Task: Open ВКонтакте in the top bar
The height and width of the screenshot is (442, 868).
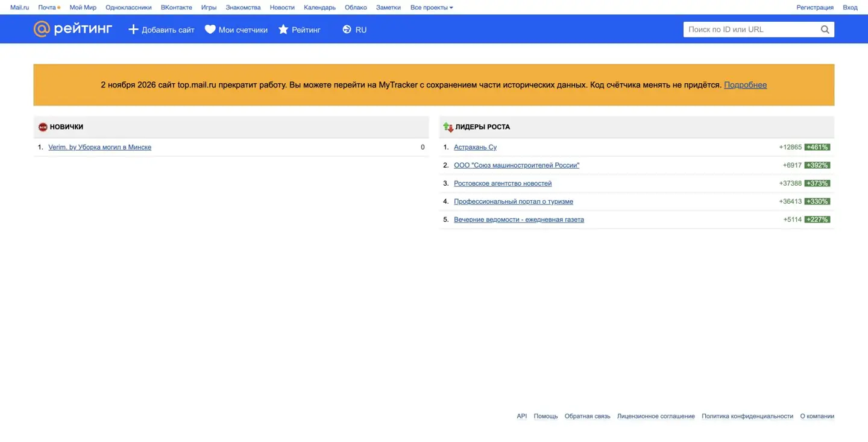Action: [x=177, y=8]
